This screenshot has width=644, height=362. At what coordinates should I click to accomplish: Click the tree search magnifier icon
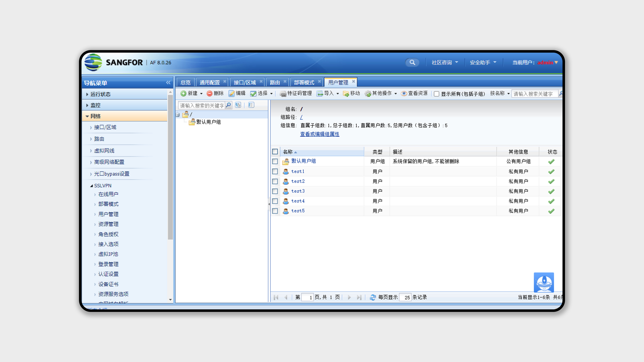coord(228,105)
